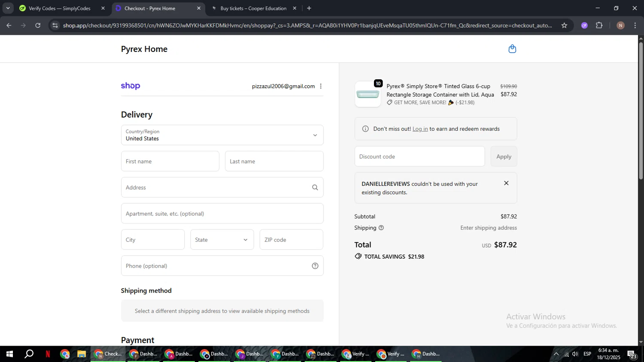
Task: Click GET MORE, SAVE MORE! discount label
Action: pyautogui.click(x=431, y=103)
